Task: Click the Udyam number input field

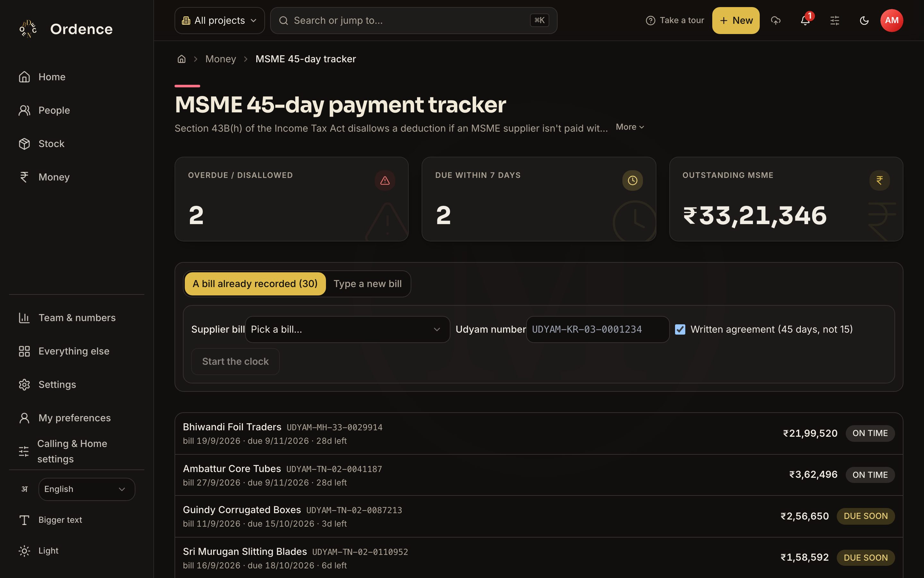Action: click(x=597, y=329)
